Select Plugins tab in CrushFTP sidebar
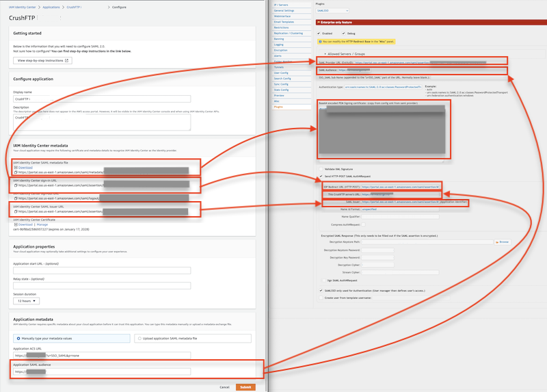Image resolution: width=547 pixels, height=392 pixels. point(292,107)
